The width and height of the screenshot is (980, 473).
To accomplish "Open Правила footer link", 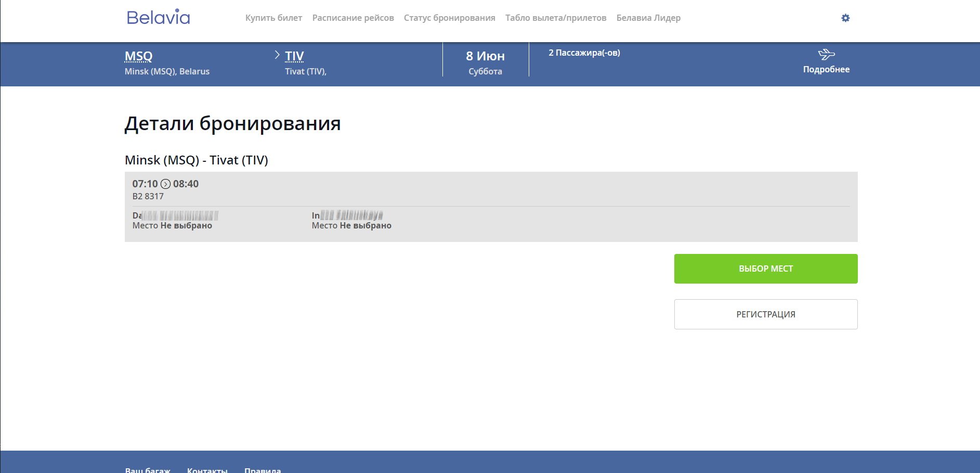I will tap(263, 469).
